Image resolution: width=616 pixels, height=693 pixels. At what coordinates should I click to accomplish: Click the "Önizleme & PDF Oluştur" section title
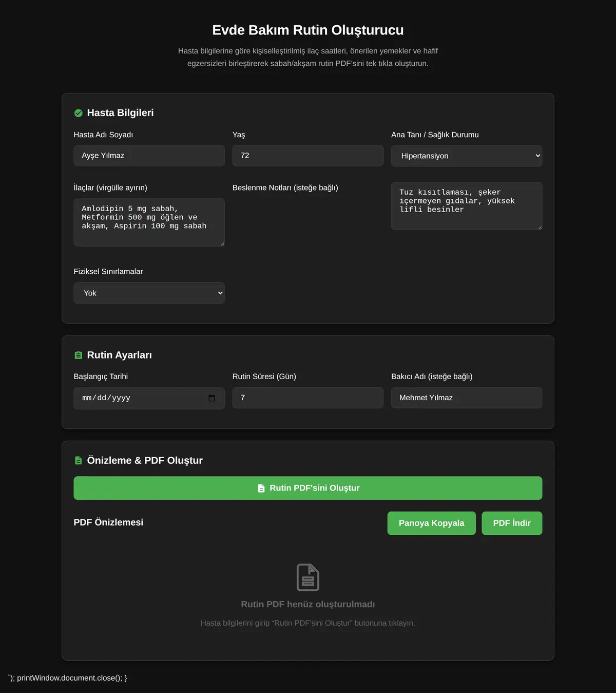(x=145, y=461)
